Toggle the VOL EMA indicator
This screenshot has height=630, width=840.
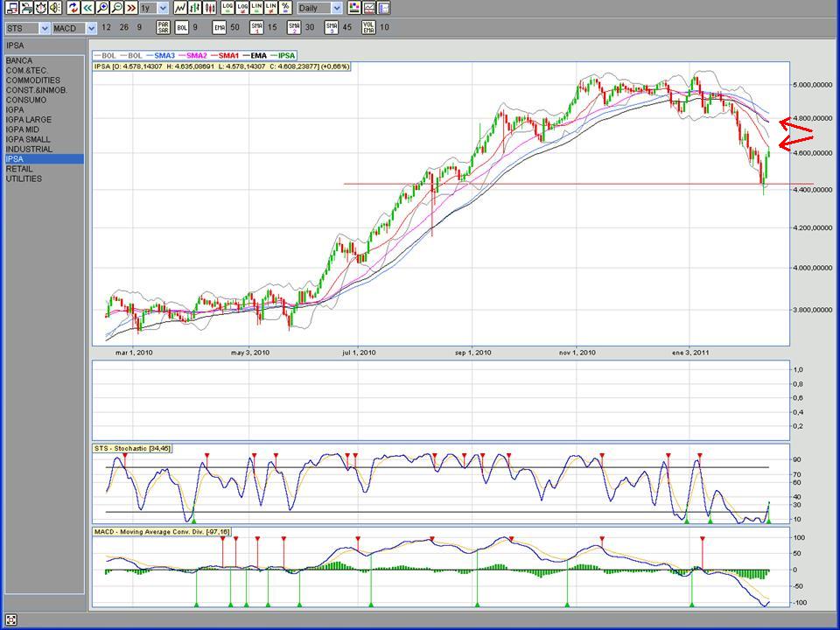[368, 28]
